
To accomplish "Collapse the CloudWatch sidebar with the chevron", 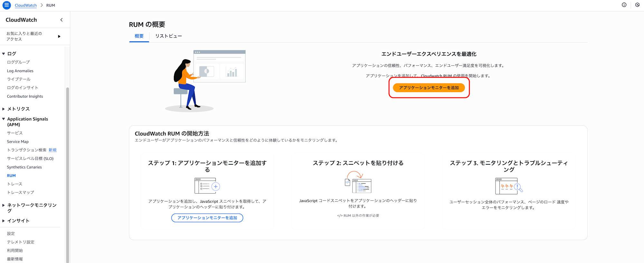I will (62, 20).
